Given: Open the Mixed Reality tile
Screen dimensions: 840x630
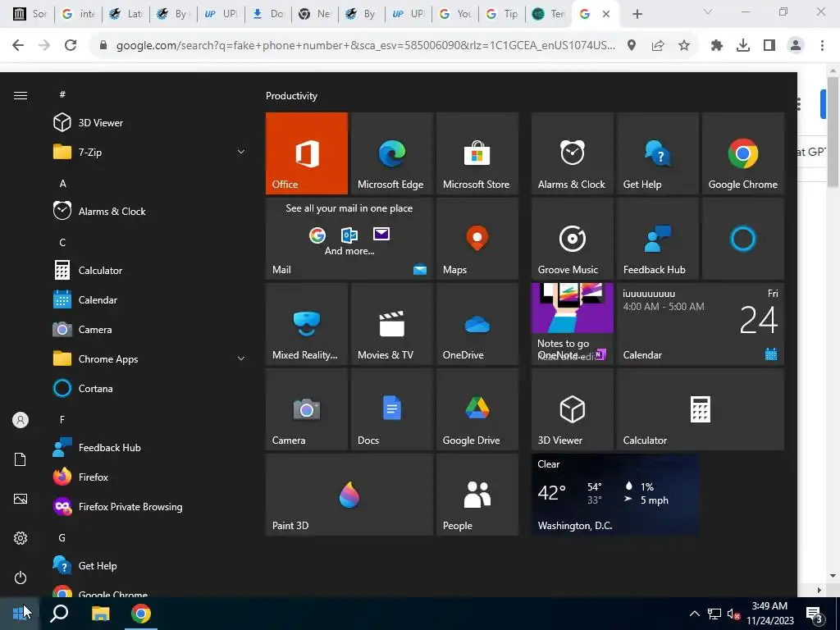Looking at the screenshot, I should (307, 323).
